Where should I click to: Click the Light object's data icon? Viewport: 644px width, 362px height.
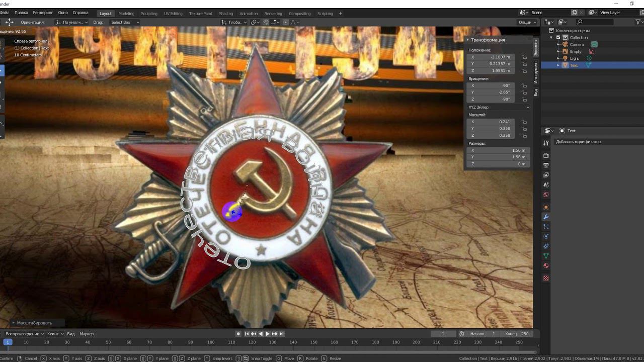click(x=589, y=58)
